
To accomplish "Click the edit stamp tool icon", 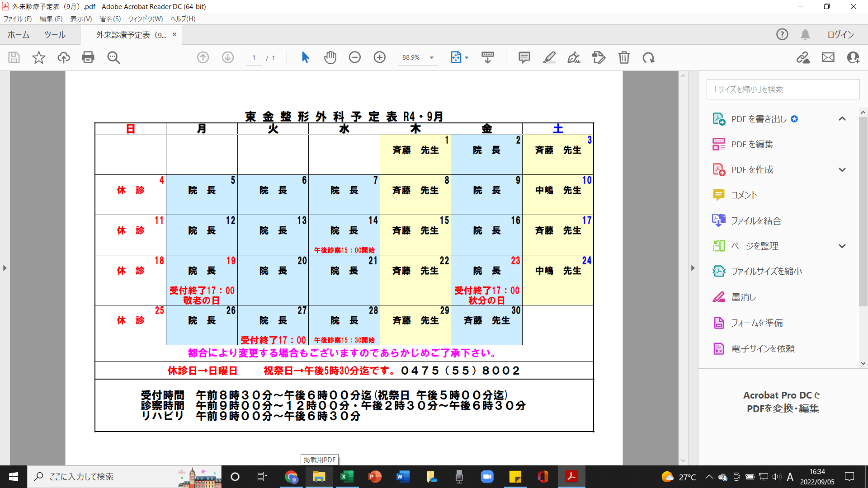I will pyautogui.click(x=599, y=57).
